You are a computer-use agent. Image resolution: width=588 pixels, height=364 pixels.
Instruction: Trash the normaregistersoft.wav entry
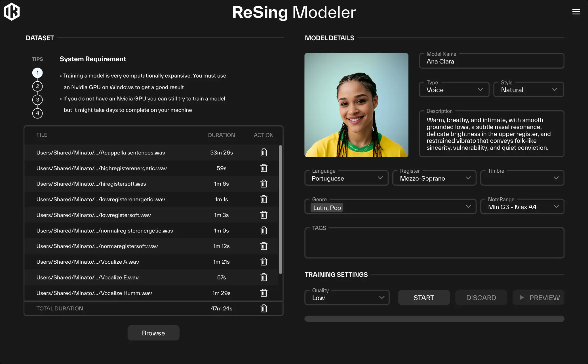[x=264, y=246]
